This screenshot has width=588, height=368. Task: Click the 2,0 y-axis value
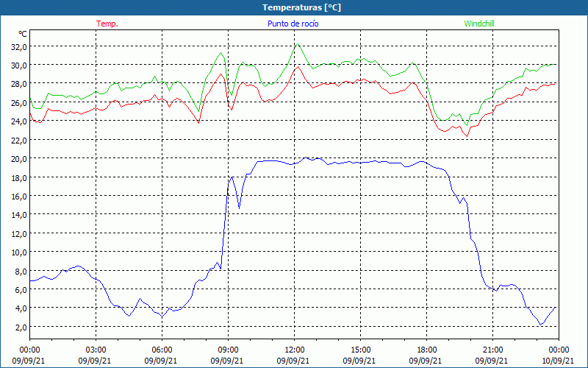pyautogui.click(x=21, y=327)
